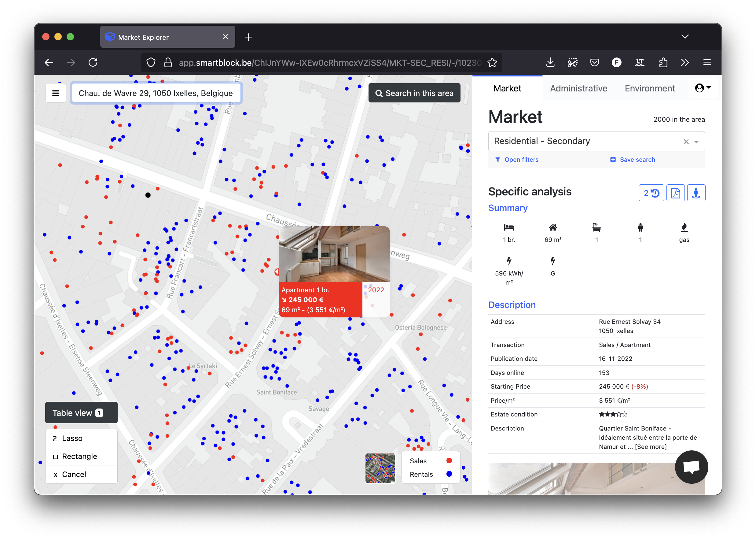Viewport: 756px width, 540px height.
Task: Click the Summary section heading
Action: 508,208
